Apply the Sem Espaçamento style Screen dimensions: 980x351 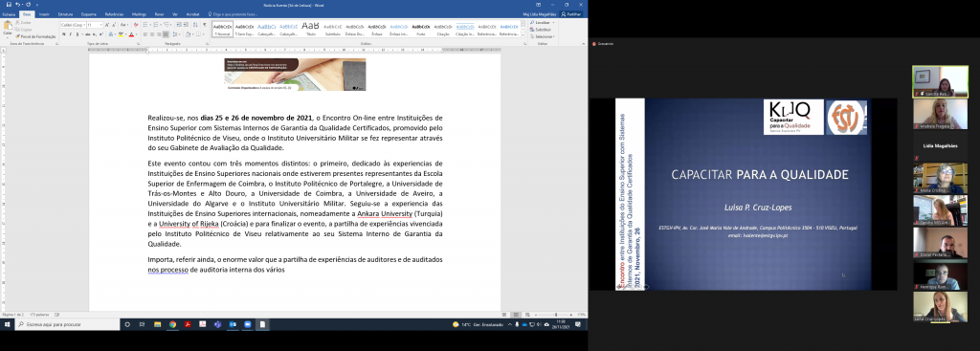(x=244, y=29)
